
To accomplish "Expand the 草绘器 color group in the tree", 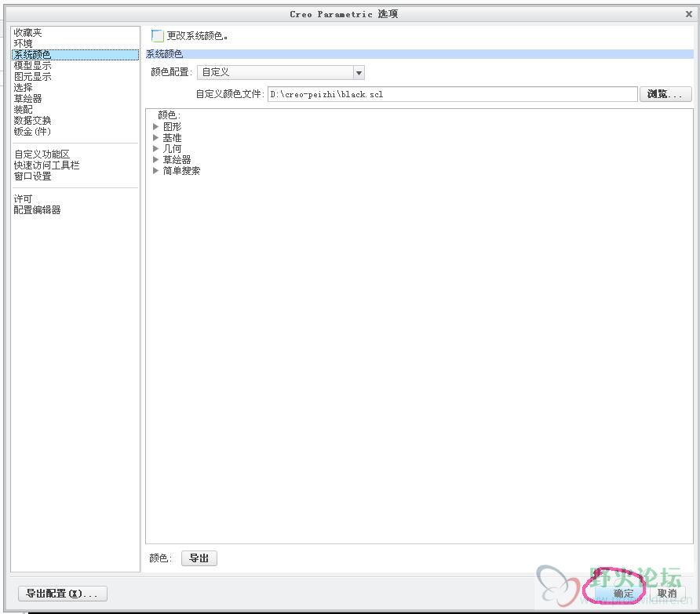I will [156, 159].
